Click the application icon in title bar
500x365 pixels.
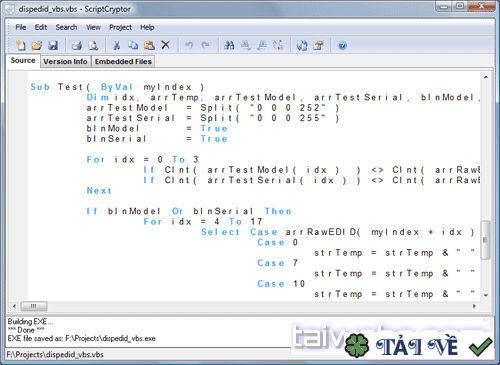10,9
